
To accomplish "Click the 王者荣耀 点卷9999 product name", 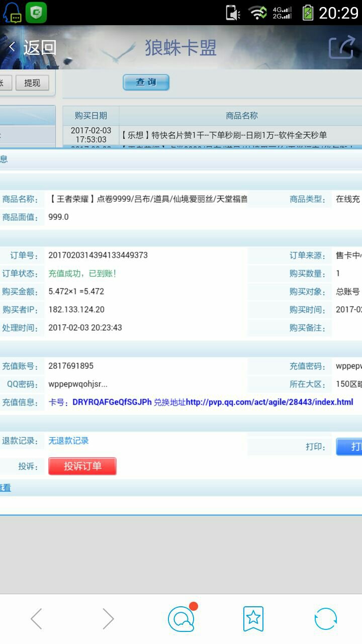I will pos(148,199).
